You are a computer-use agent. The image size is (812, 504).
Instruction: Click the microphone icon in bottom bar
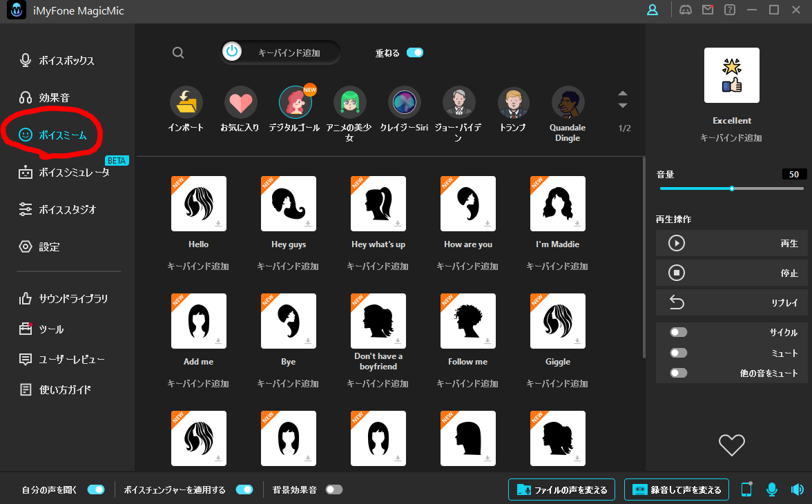click(772, 490)
